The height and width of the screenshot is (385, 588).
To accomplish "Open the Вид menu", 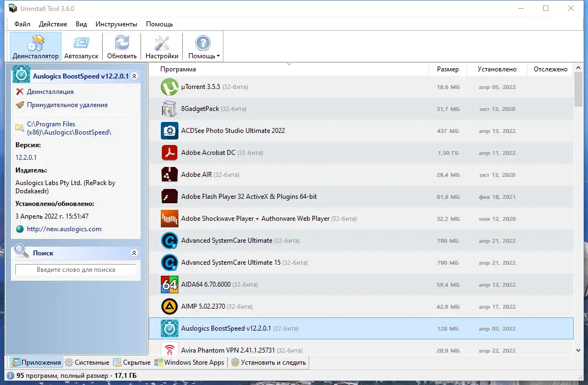I will click(81, 24).
